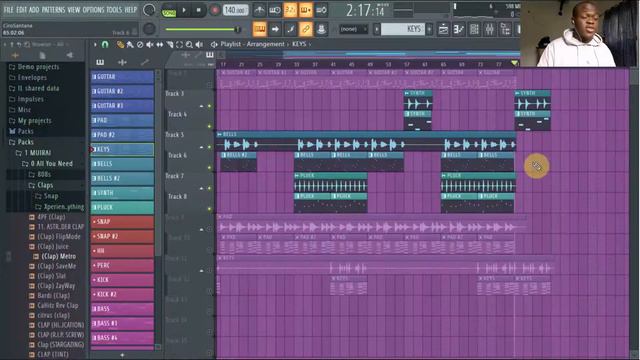Open the TOOLS menu
Viewport: 640px width, 360px height.
pos(114,9)
